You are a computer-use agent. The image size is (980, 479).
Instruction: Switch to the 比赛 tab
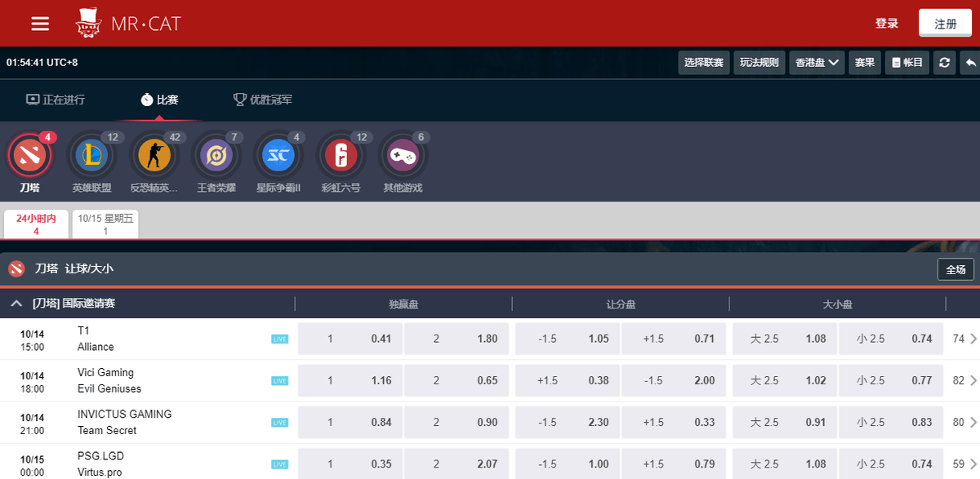click(159, 100)
